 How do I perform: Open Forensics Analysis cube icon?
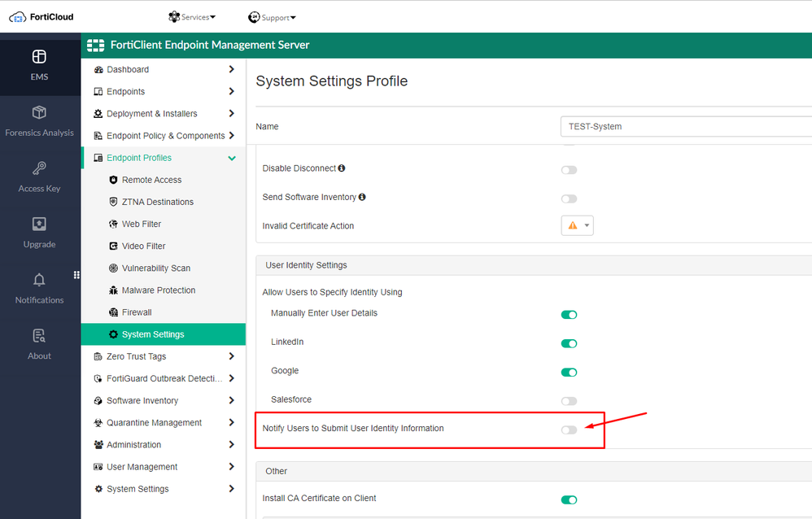point(39,112)
